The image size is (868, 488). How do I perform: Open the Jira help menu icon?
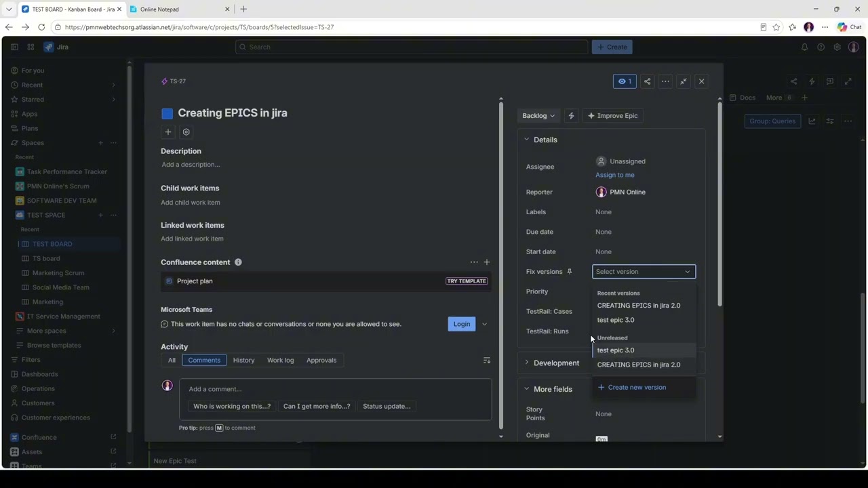click(821, 47)
